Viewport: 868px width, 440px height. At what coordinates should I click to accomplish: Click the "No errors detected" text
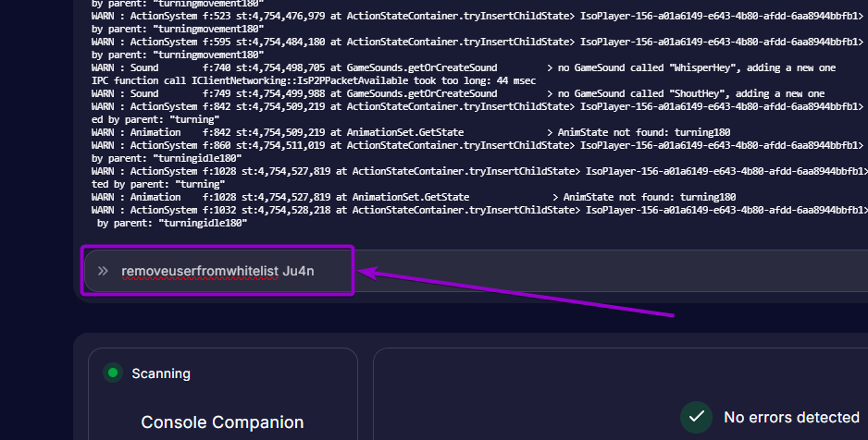click(791, 417)
